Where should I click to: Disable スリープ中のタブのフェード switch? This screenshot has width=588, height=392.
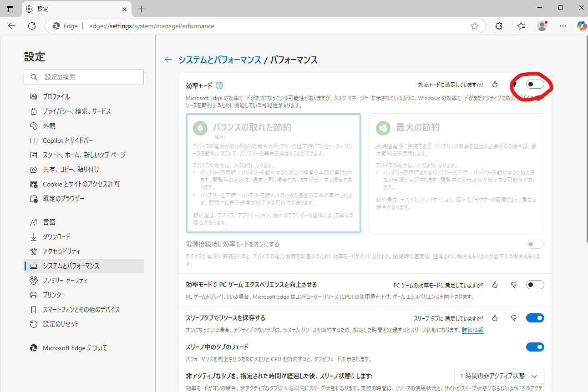[x=535, y=347]
